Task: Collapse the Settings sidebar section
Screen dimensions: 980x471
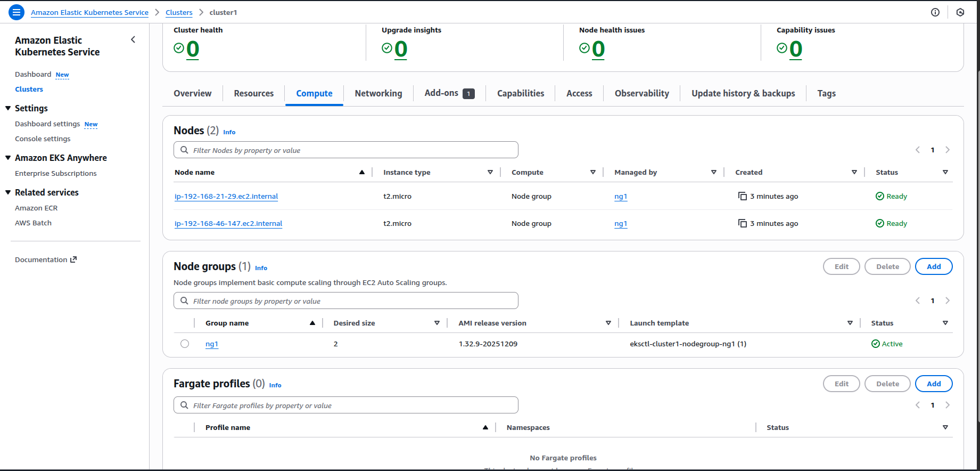Action: click(x=8, y=108)
